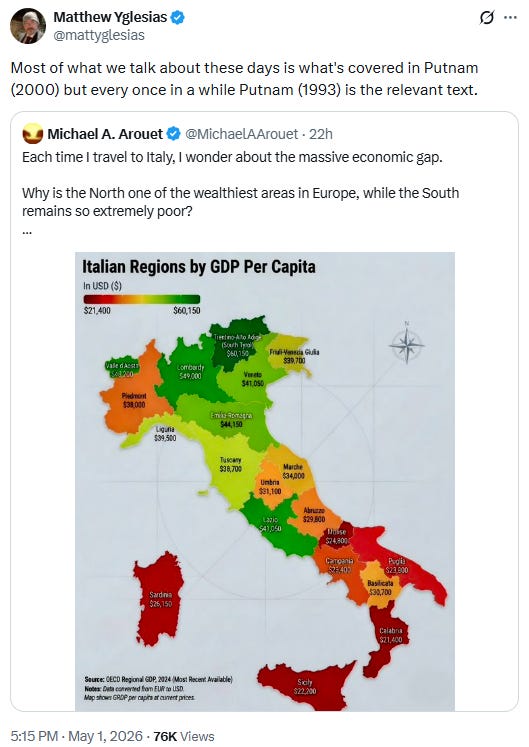Open the Italian Regions GDP map image

tap(265, 481)
